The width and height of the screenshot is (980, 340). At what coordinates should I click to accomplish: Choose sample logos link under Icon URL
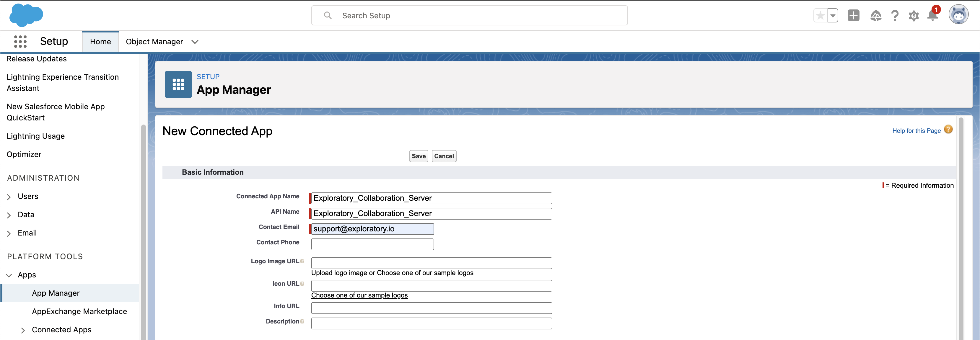click(x=359, y=295)
